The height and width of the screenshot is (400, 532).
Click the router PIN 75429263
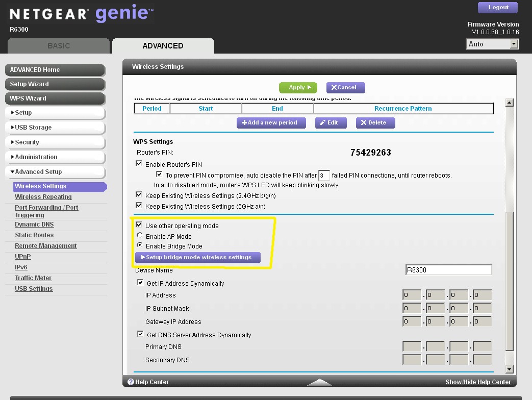click(x=370, y=153)
